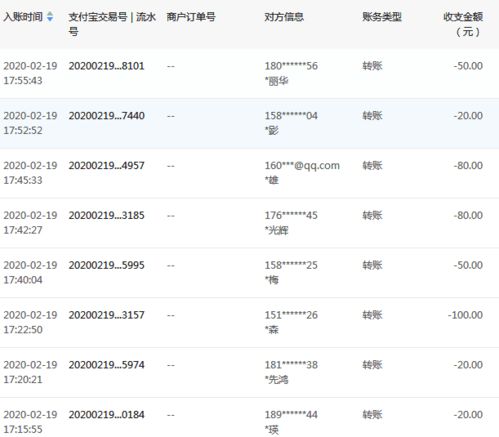Open transaction number 20200219...3185

coord(106,215)
